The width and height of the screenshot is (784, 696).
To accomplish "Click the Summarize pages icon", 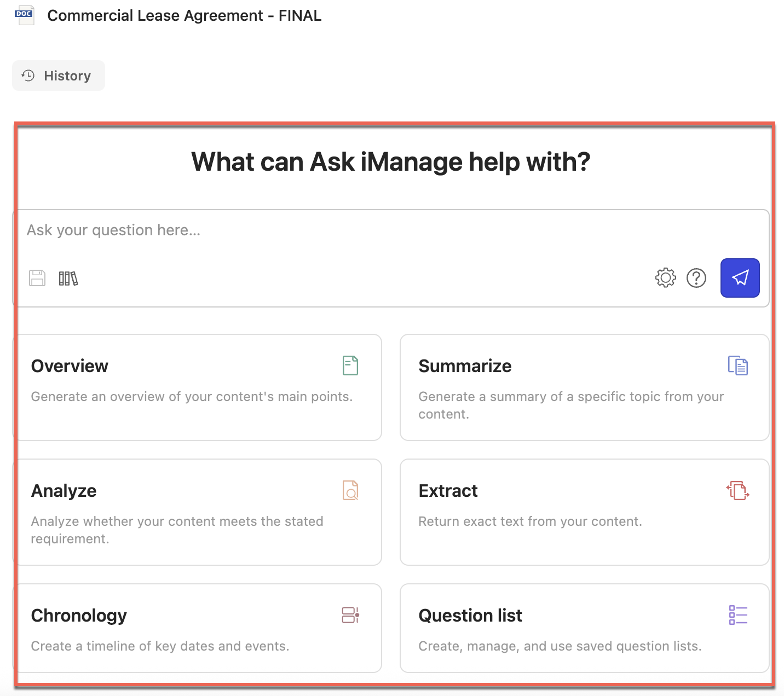I will pos(737,366).
